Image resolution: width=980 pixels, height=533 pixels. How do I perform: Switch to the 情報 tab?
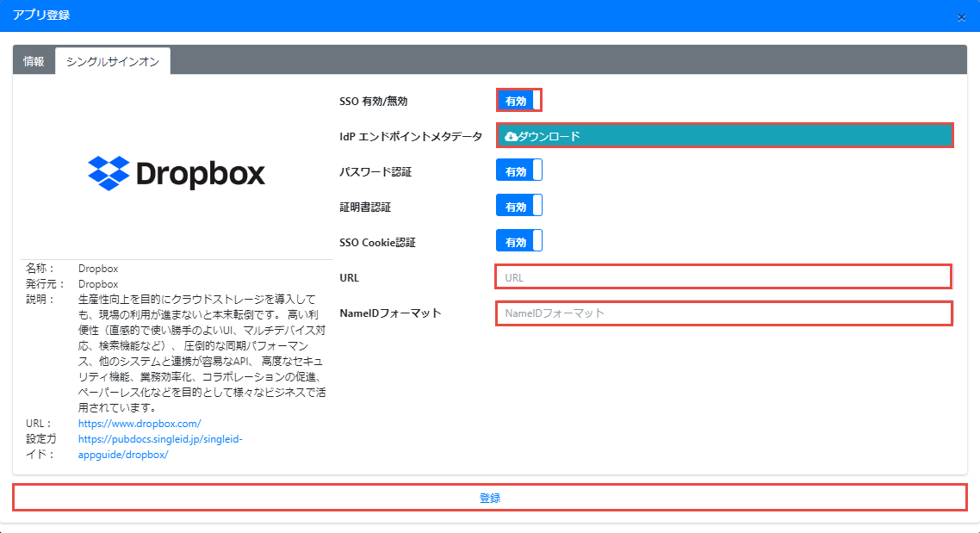pos(34,62)
